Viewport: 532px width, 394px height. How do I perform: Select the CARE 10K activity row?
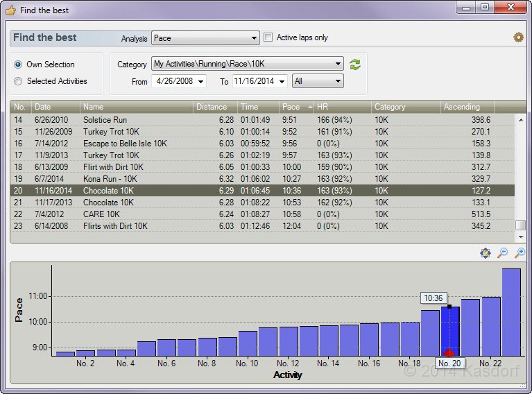coord(101,214)
